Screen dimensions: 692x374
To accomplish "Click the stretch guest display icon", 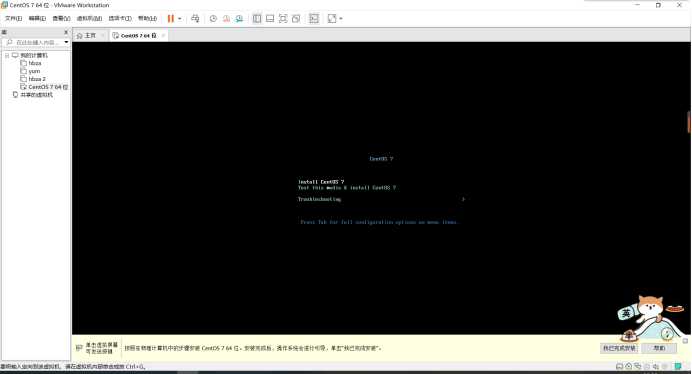I will pos(332,18).
